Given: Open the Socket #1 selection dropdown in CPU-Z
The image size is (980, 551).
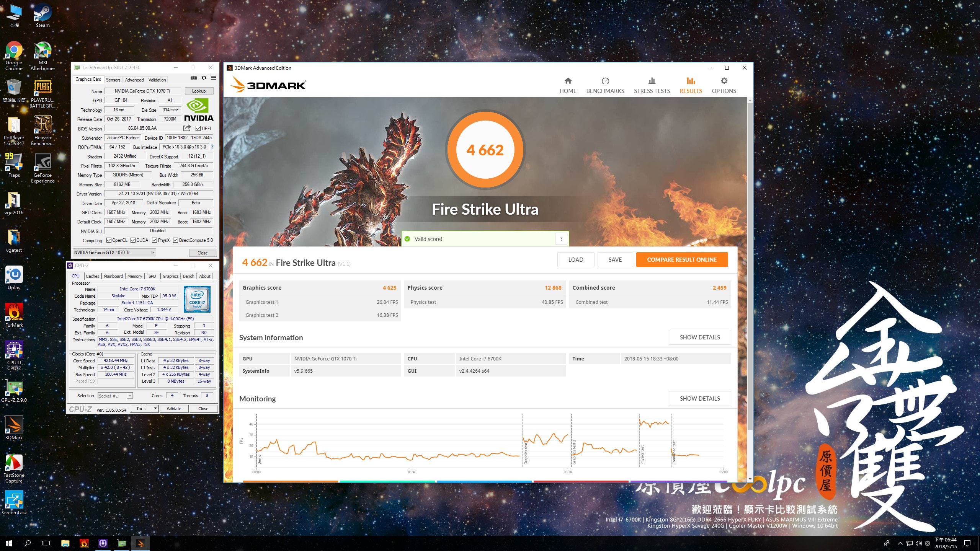Looking at the screenshot, I should click(x=115, y=396).
